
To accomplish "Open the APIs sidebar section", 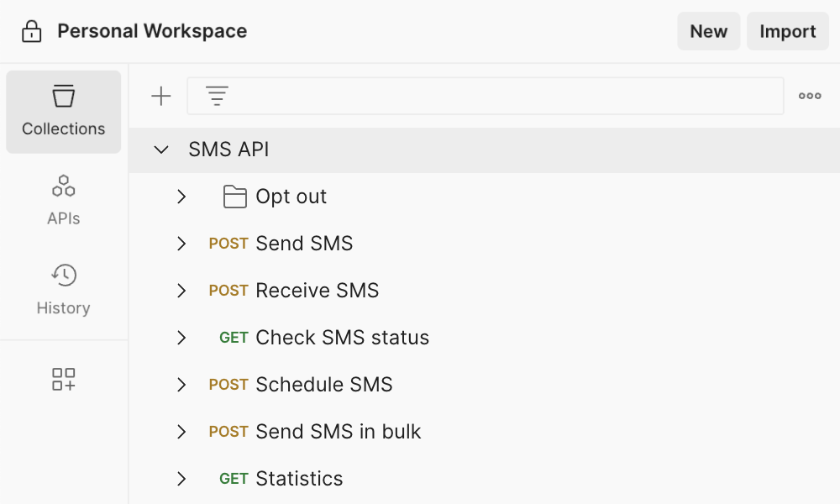I will point(64,200).
